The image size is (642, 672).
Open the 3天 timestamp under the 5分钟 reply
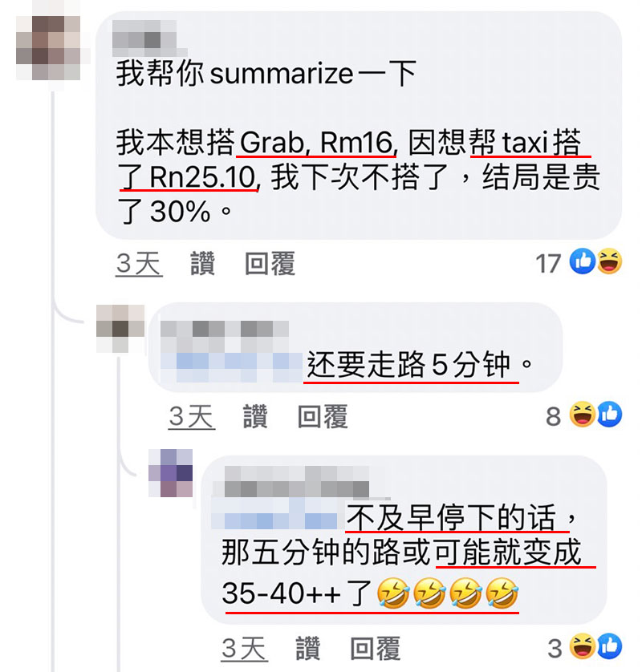192,416
